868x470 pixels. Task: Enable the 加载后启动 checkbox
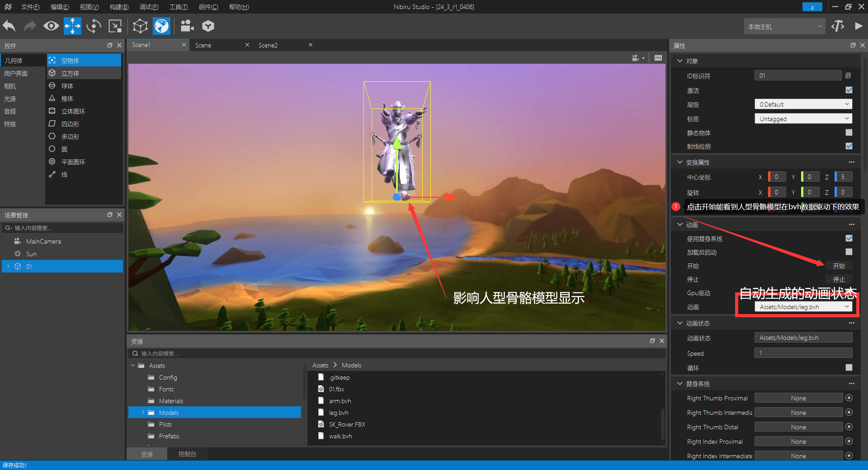pos(849,252)
